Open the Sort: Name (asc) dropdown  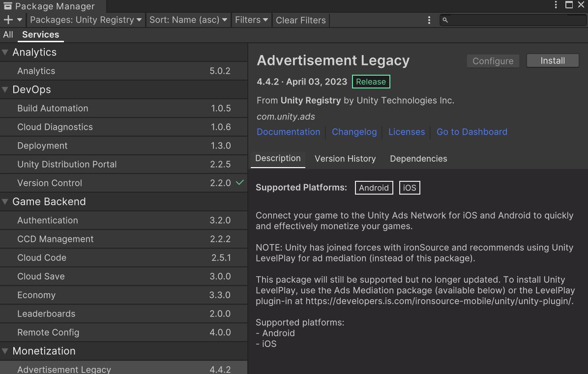tap(188, 20)
